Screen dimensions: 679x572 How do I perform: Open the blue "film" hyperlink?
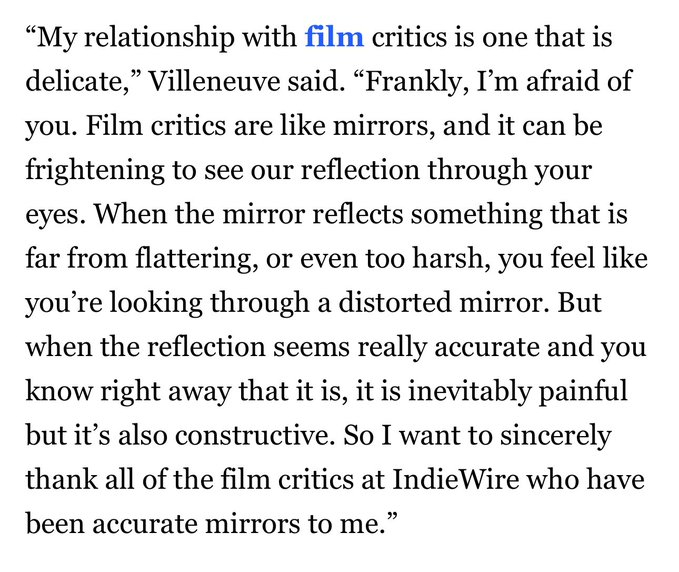pyautogui.click(x=334, y=39)
